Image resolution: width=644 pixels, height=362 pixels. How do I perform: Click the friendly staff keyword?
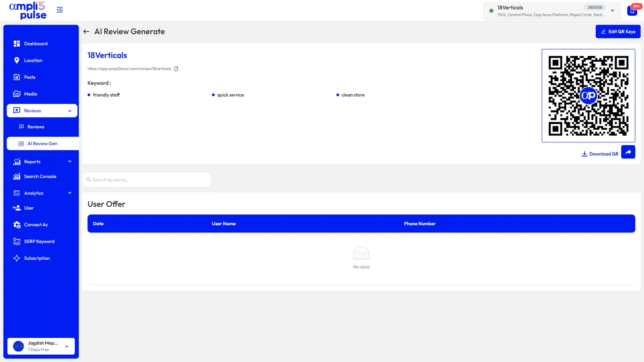click(x=106, y=95)
